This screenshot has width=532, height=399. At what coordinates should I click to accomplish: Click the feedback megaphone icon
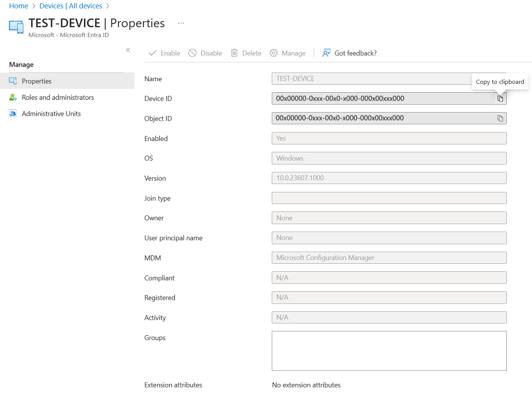click(x=326, y=53)
